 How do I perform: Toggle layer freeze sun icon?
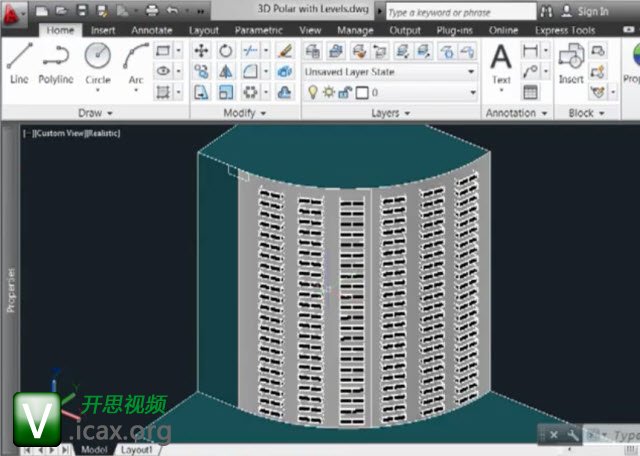click(x=329, y=92)
